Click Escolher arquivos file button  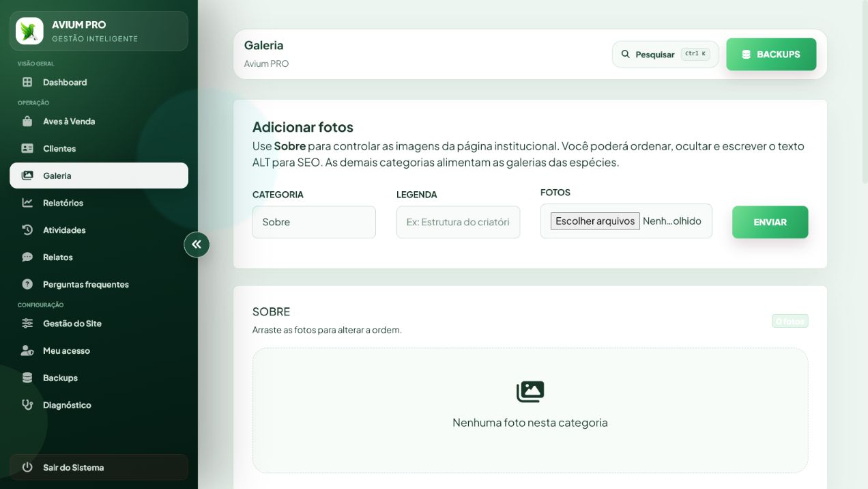pos(595,221)
